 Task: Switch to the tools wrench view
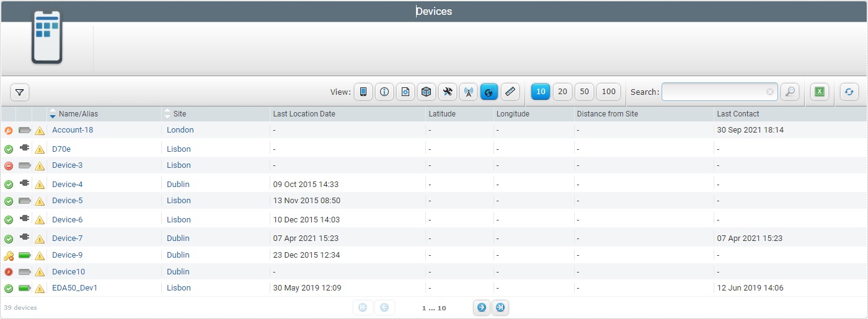click(448, 92)
